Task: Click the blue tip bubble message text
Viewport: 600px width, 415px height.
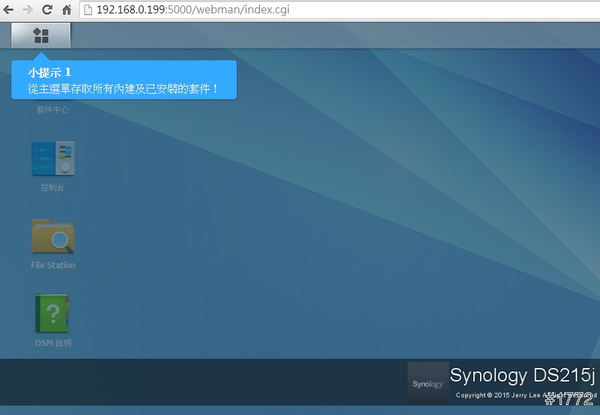Action: pyautogui.click(x=124, y=89)
